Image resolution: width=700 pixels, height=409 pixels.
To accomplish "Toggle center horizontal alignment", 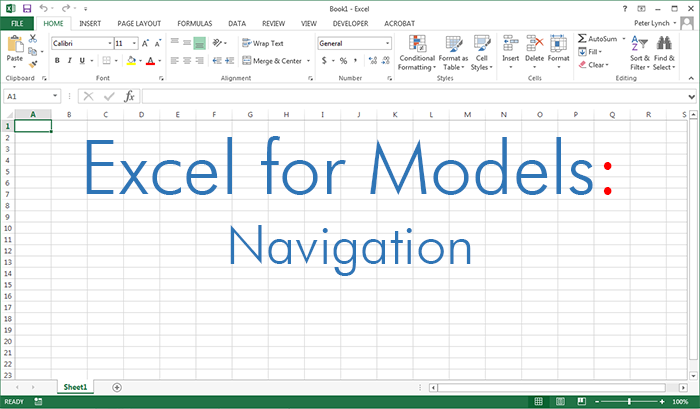I will (187, 60).
